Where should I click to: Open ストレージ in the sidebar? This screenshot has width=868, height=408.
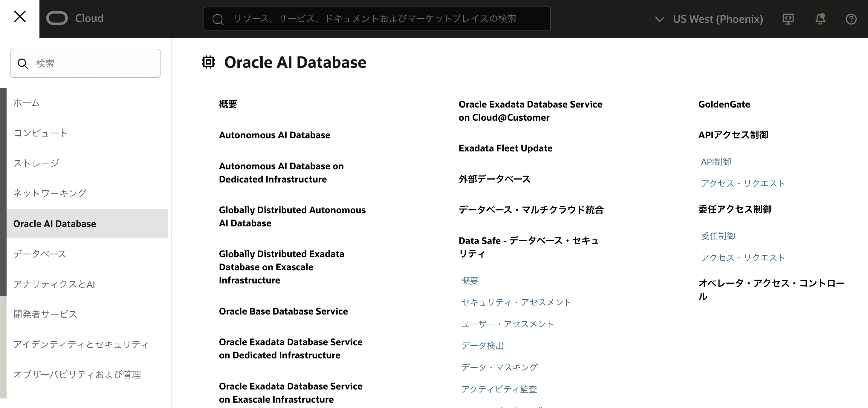(x=36, y=163)
